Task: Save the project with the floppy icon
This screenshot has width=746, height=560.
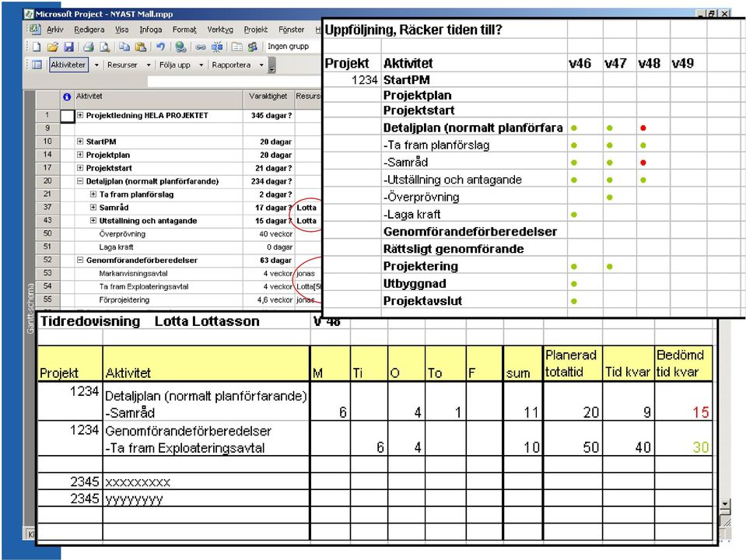Action: [x=68, y=47]
